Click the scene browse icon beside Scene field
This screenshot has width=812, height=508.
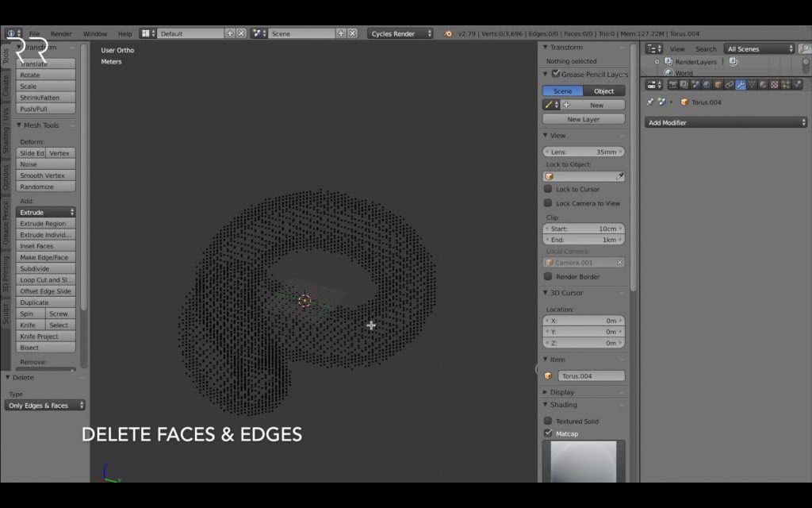(259, 33)
